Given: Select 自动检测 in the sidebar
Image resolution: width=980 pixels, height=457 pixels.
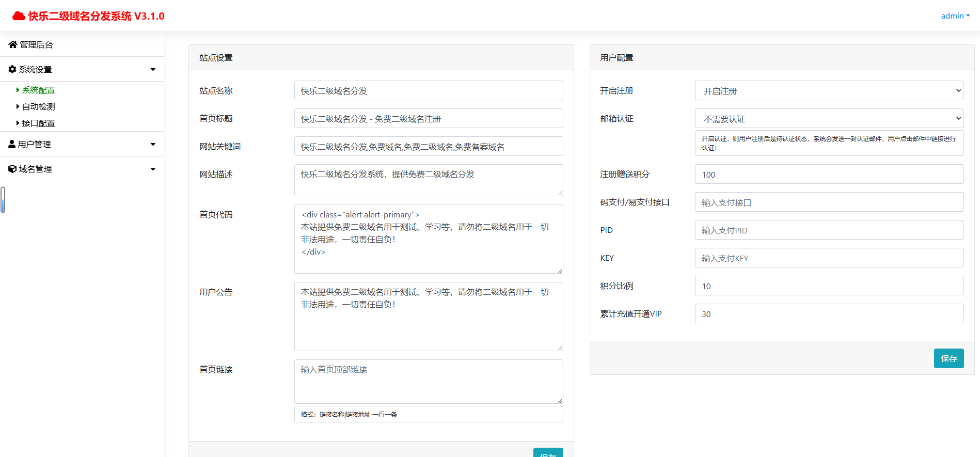Looking at the screenshot, I should (x=38, y=106).
